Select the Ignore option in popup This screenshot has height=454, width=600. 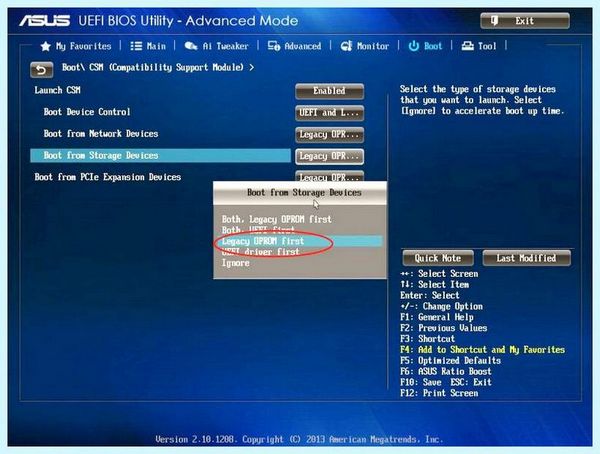(236, 263)
